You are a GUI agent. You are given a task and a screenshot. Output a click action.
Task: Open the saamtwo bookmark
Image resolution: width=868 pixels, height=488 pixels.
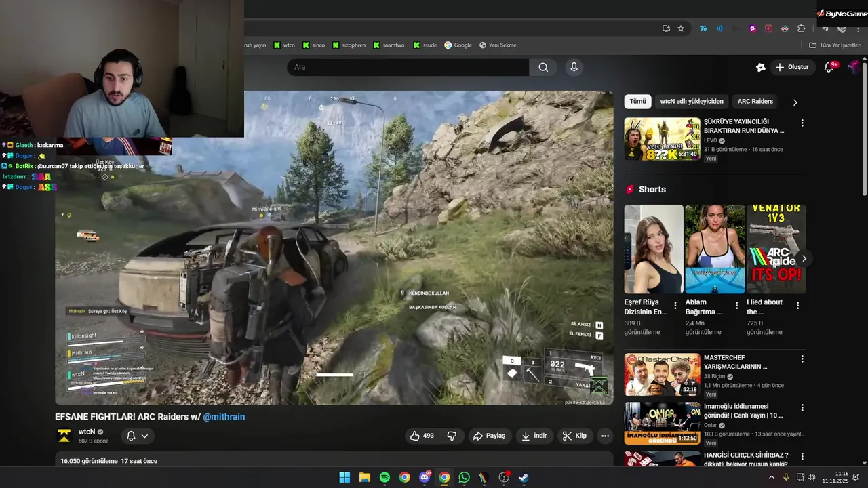[388, 45]
